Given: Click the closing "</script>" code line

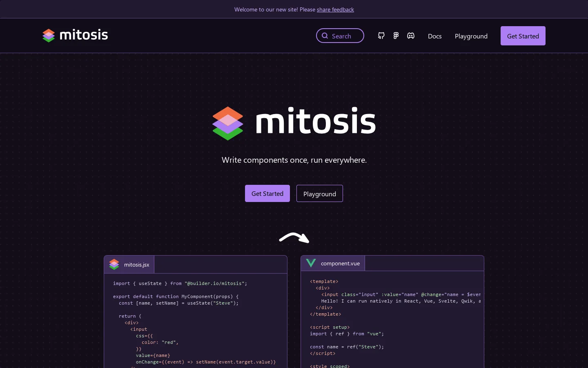Looking at the screenshot, I should click(323, 353).
